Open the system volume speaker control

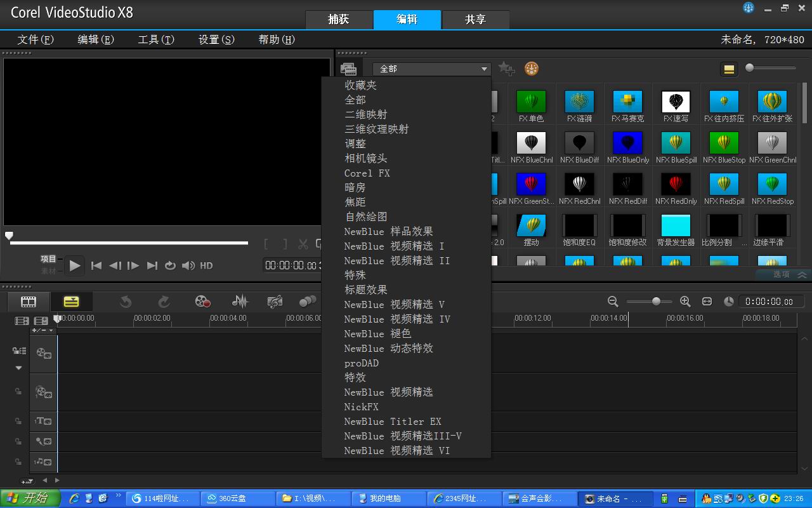(188, 265)
